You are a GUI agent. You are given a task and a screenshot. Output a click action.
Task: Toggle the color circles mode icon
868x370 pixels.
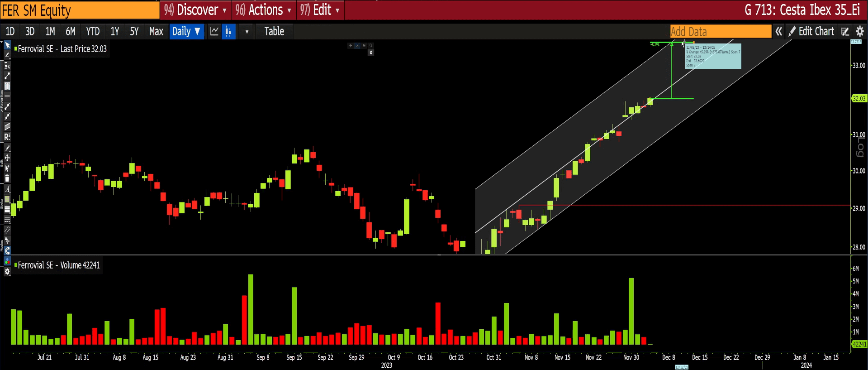click(x=7, y=261)
